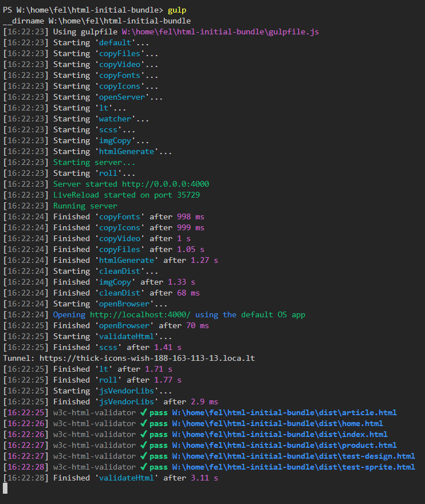This screenshot has width=425, height=504.
Task: Open dist\test-sprite.html validator path
Action: coord(293,467)
